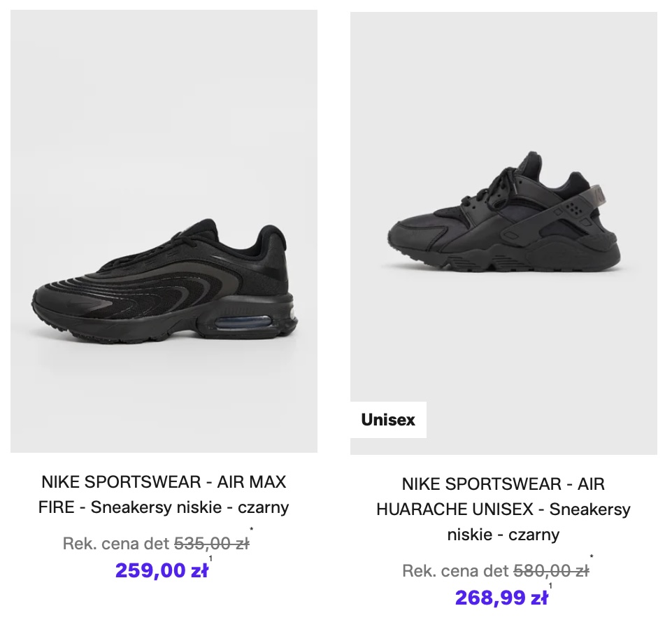Click the 268,99 zł sale price
This screenshot has height=620, width=672.
pos(501,598)
